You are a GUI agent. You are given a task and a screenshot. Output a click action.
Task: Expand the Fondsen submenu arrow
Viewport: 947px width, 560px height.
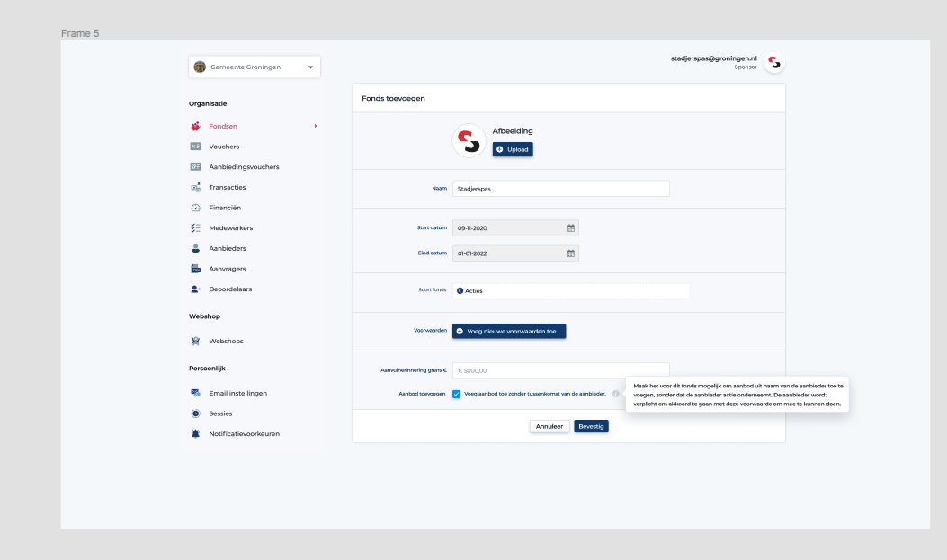click(316, 126)
